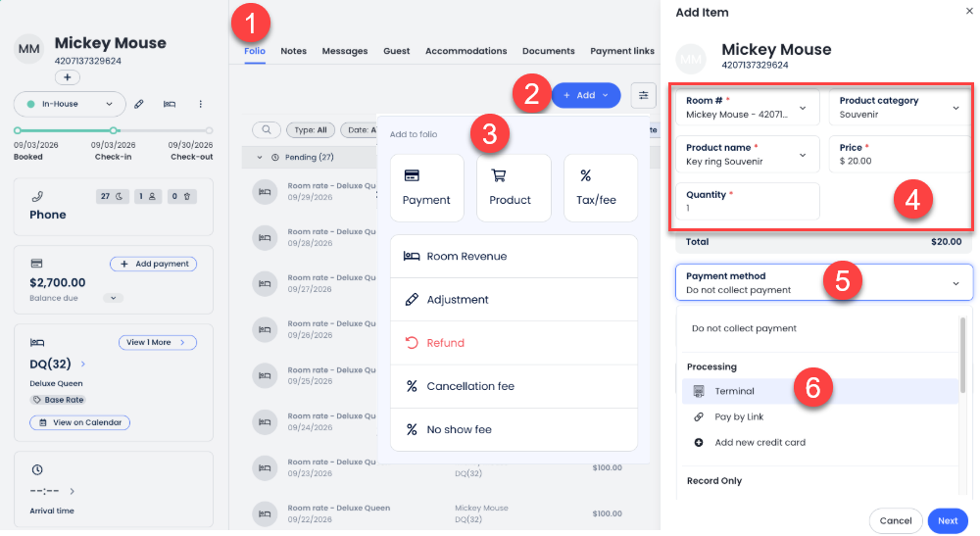Viewport: 980px width, 536px height.
Task: Open the In-House status dropdown
Action: [70, 104]
